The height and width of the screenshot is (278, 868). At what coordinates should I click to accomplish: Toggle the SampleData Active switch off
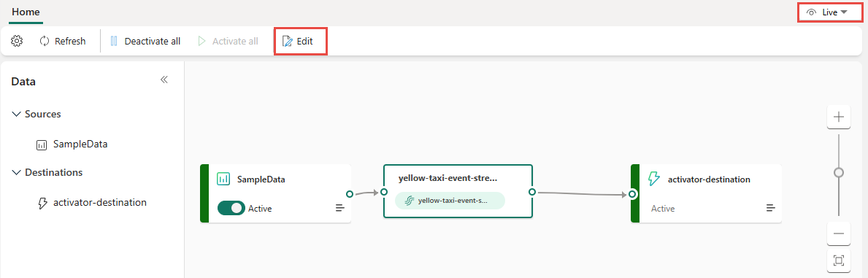click(x=231, y=208)
